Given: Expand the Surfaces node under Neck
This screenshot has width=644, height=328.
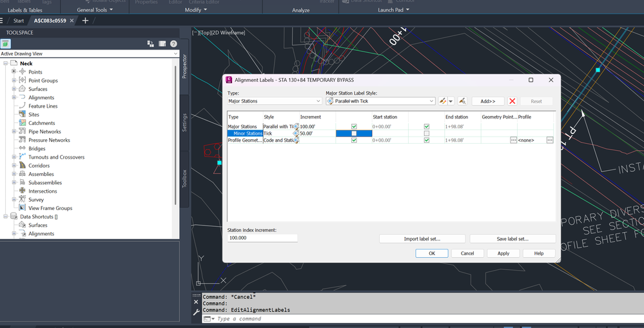Looking at the screenshot, I should pyautogui.click(x=14, y=89).
